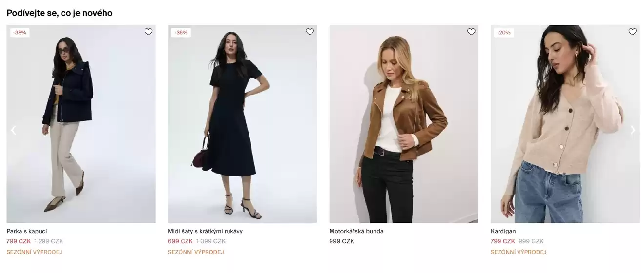This screenshot has width=644, height=273.
Task: View the brown biker jacket image
Action: [x=404, y=124]
